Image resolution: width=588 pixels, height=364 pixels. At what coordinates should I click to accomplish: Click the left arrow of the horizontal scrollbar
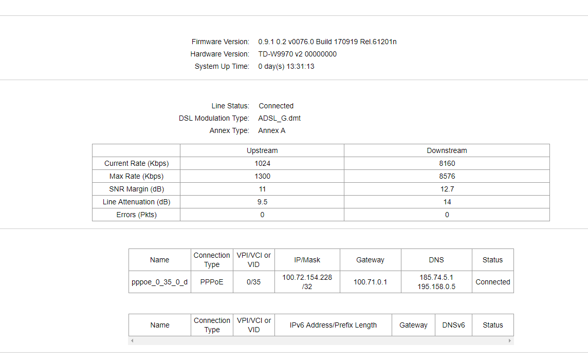[132, 341]
